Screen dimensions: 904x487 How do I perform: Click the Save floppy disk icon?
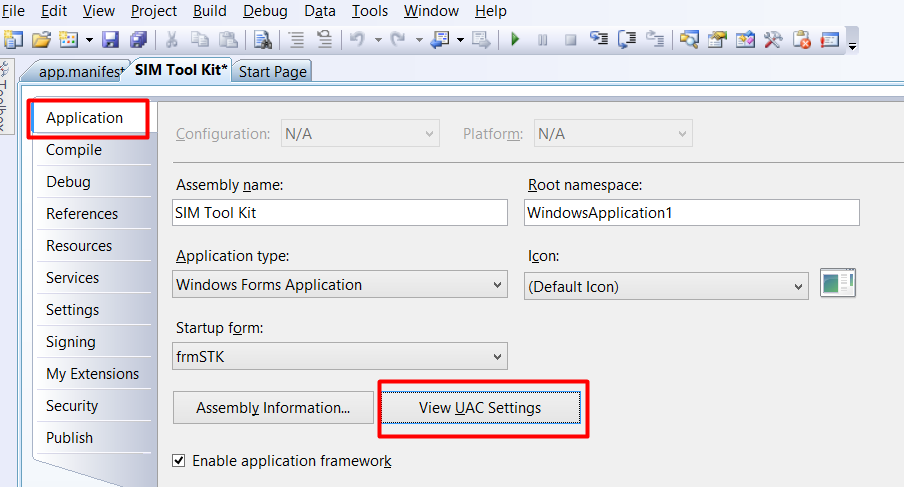tap(110, 40)
